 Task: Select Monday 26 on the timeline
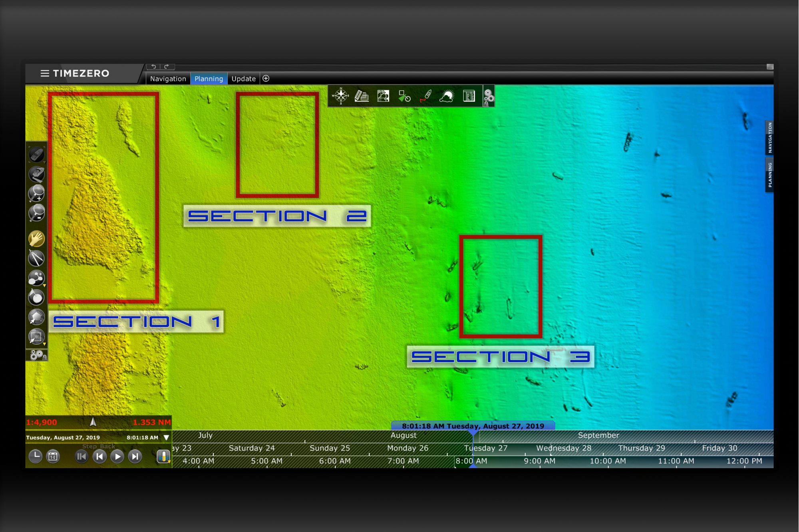[407, 448]
